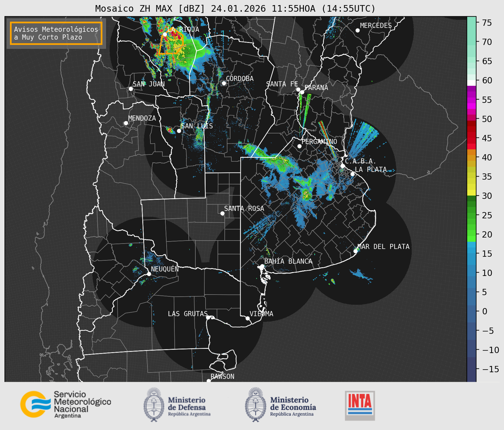Select the RAWSON city label
Screen dimensions: 504x430
(223, 376)
